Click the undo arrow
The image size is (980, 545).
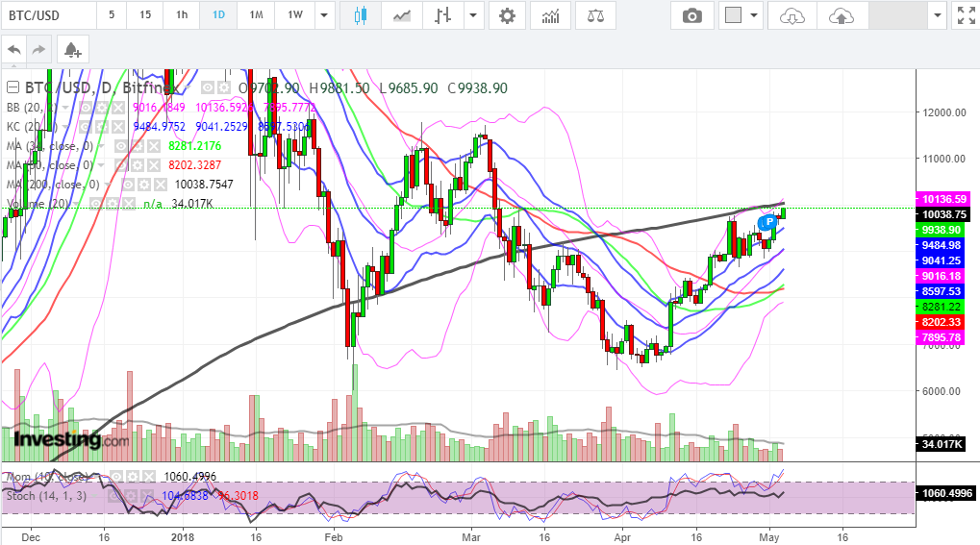(x=13, y=48)
